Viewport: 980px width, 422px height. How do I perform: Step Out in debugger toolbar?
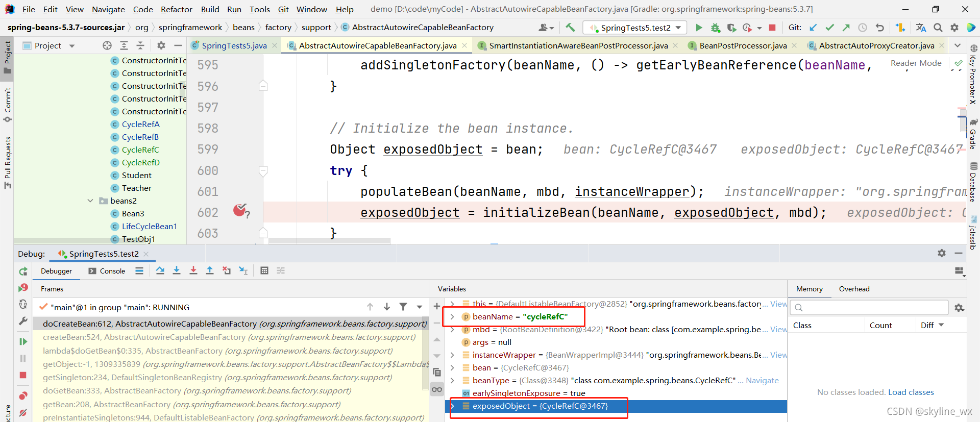210,270
